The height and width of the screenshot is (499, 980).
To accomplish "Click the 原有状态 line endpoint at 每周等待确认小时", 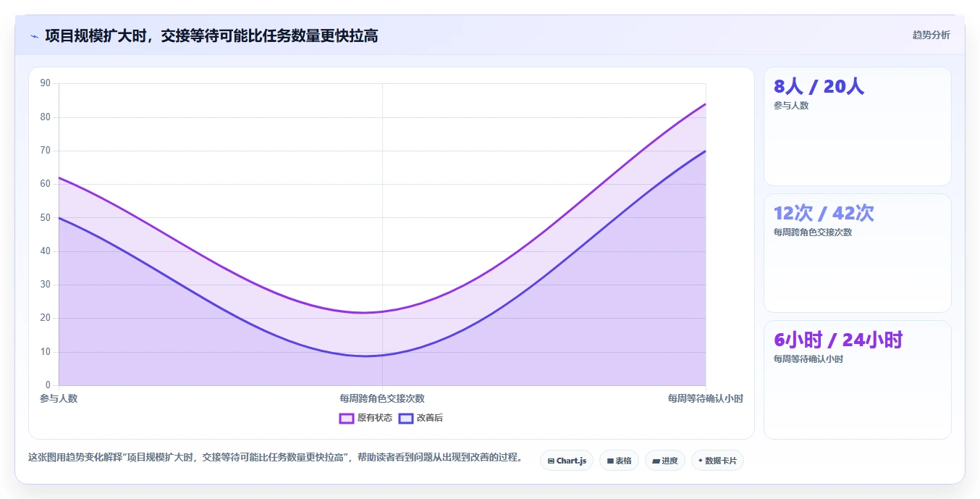I will coord(706,104).
